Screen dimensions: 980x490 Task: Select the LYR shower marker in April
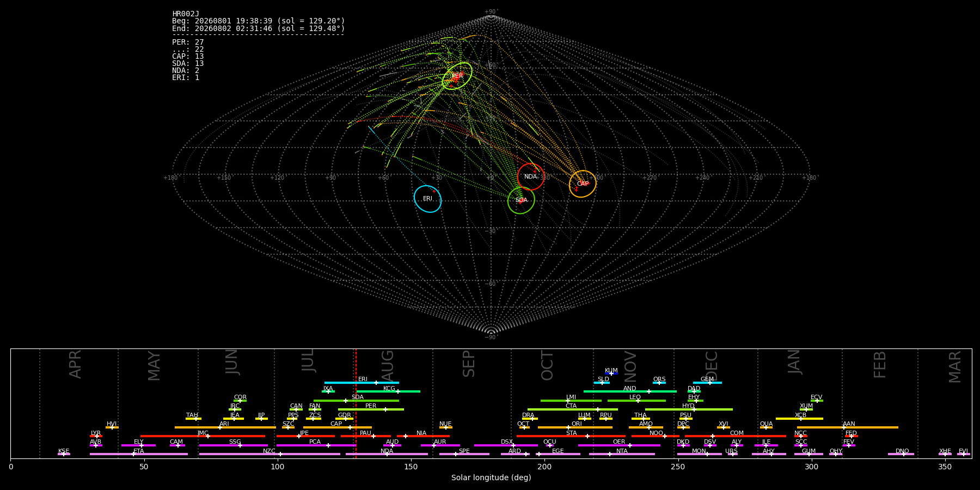click(x=96, y=436)
